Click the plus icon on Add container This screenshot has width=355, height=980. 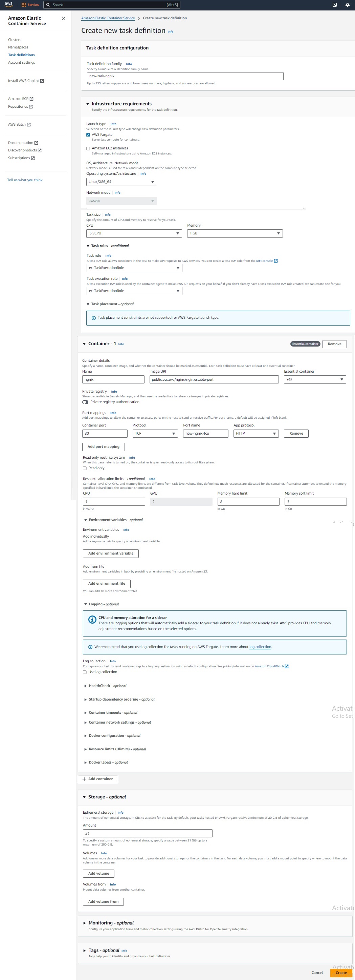tap(84, 779)
